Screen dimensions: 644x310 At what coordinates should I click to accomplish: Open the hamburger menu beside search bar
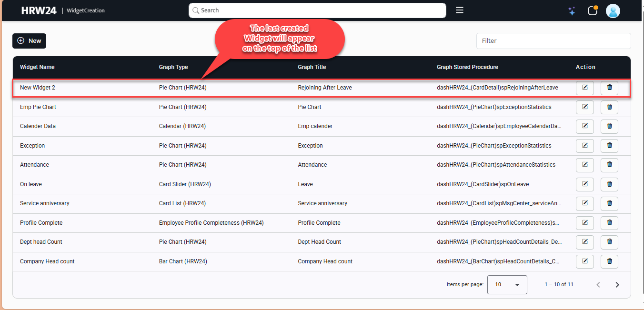(459, 10)
